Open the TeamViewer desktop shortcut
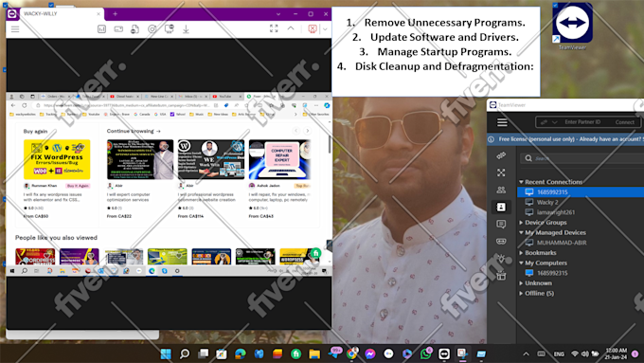Image resolution: width=644 pixels, height=363 pixels. pos(572,27)
